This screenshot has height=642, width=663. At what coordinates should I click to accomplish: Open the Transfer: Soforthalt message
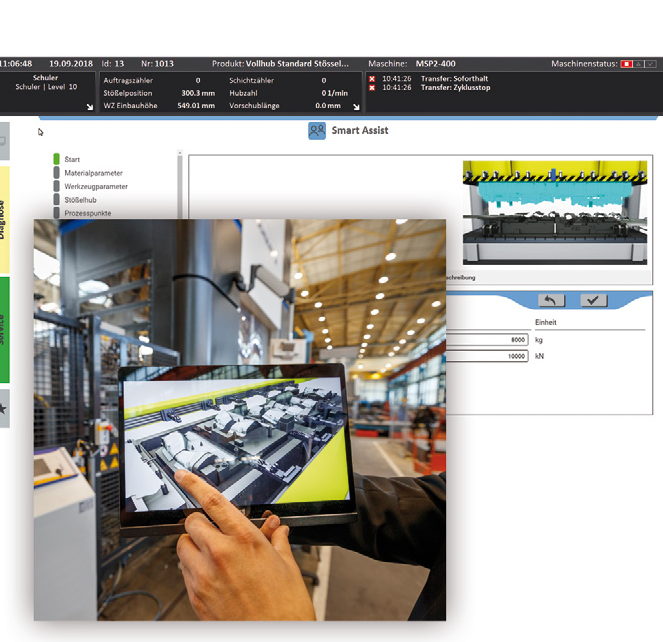pyautogui.click(x=454, y=79)
